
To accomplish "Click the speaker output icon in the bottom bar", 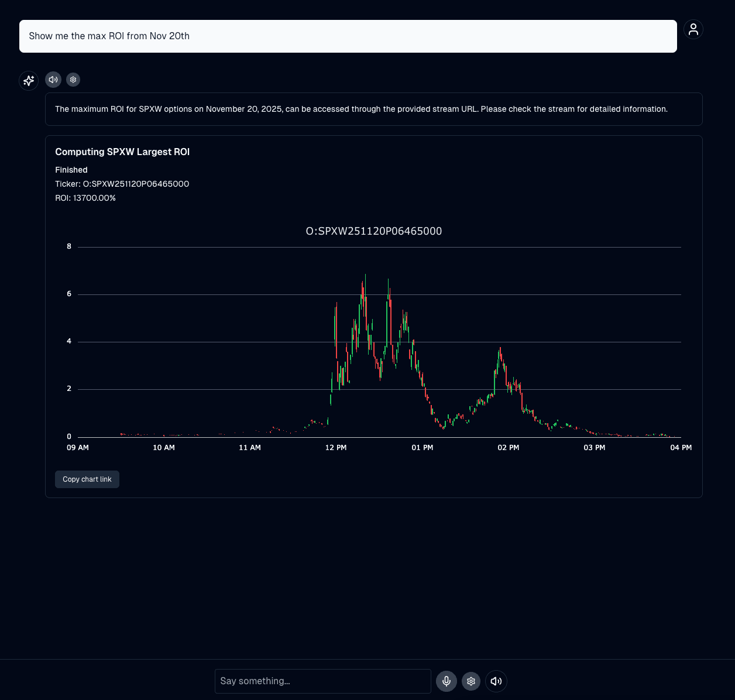I will [496, 681].
